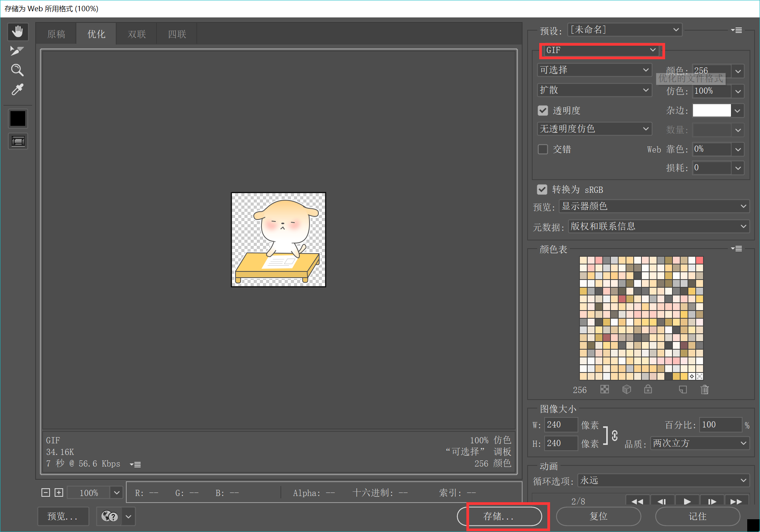Open the GIF file format dropdown
The image size is (760, 532).
click(x=601, y=50)
